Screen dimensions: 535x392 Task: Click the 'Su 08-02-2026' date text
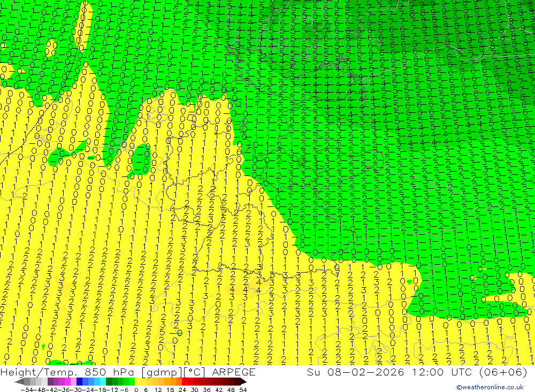click(x=355, y=372)
